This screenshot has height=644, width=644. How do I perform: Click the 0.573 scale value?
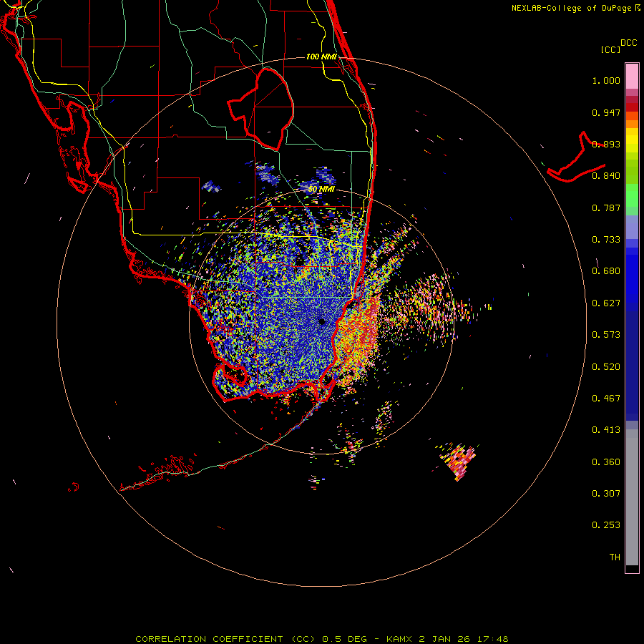(x=606, y=335)
